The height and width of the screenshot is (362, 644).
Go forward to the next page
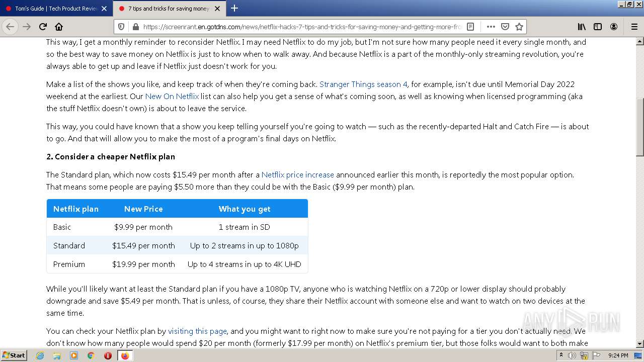[27, 27]
